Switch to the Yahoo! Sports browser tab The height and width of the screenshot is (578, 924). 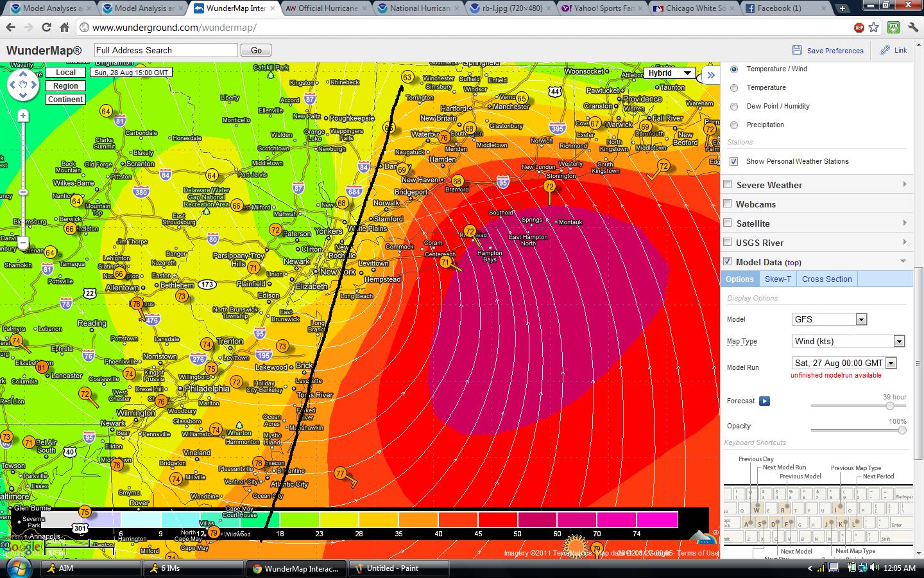(598, 8)
